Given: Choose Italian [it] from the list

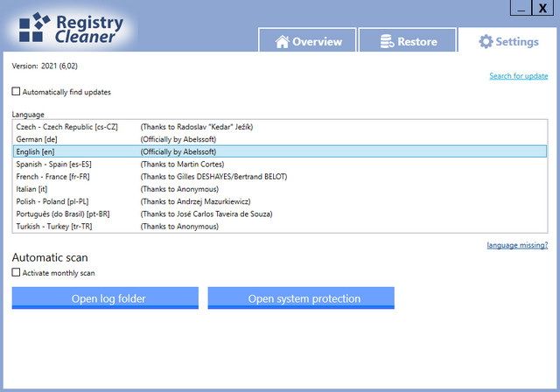Looking at the screenshot, I should click(x=280, y=189).
